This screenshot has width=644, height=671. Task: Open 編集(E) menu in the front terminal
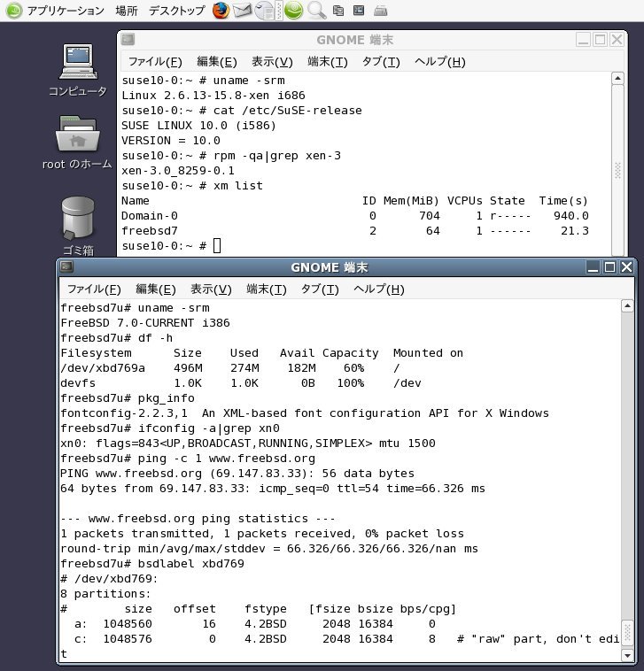coord(155,289)
